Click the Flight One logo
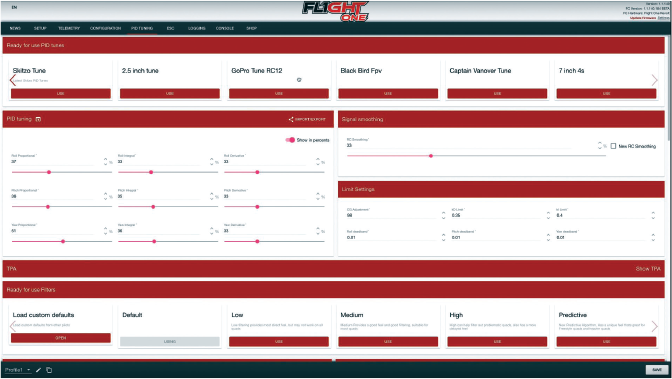The height and width of the screenshot is (379, 672). point(336,12)
